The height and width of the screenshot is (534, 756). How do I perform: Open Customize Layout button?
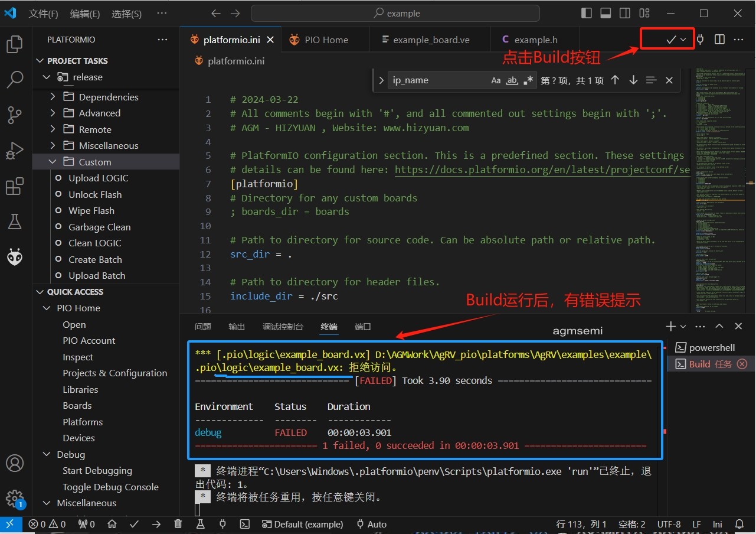[644, 13]
